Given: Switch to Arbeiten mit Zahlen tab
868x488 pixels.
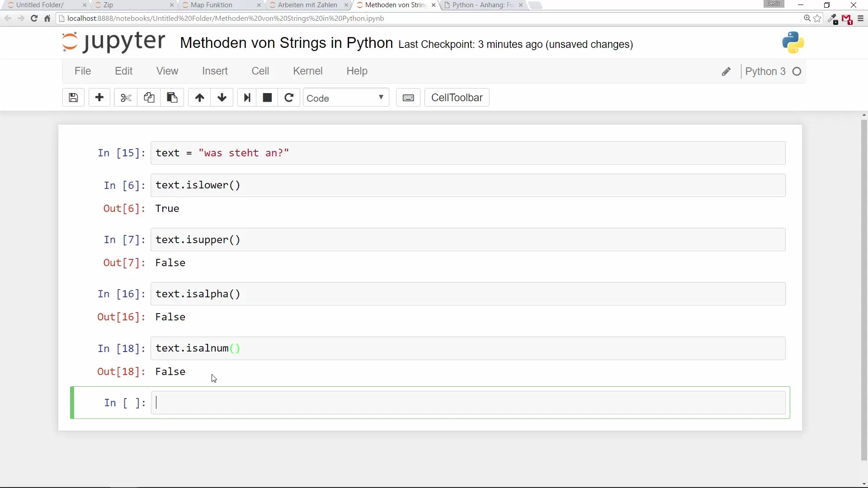Looking at the screenshot, I should [x=307, y=5].
